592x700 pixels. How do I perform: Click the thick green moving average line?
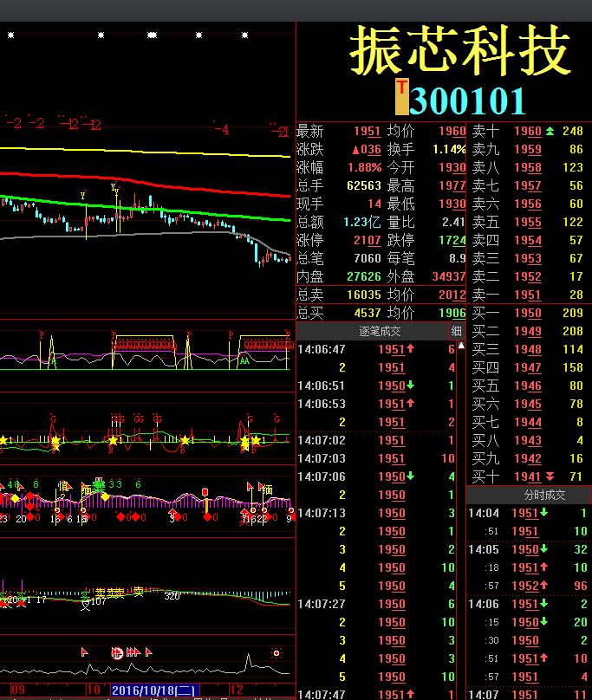146,207
